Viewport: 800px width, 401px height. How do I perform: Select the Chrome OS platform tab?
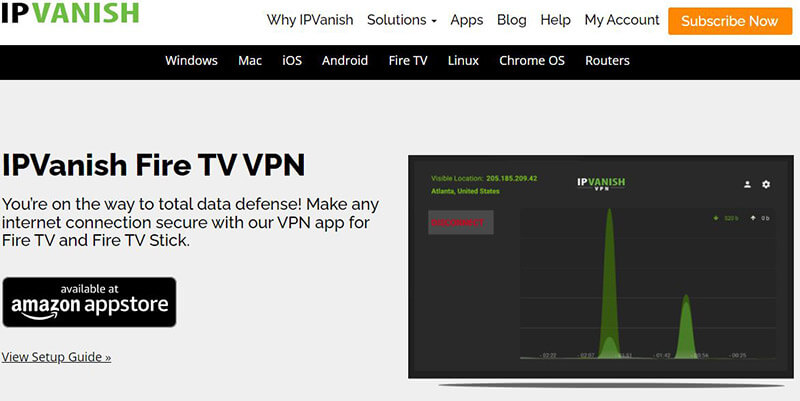point(532,61)
